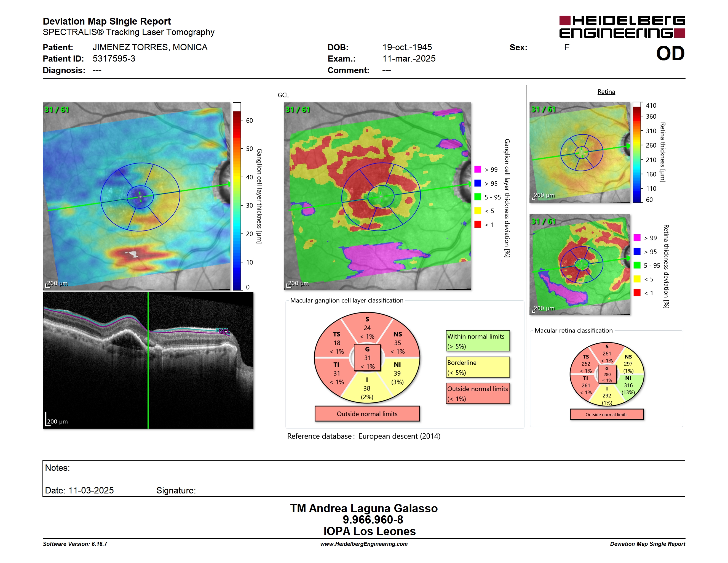
Task: Select the Retina thickness map thumbnail
Action: coord(580,152)
